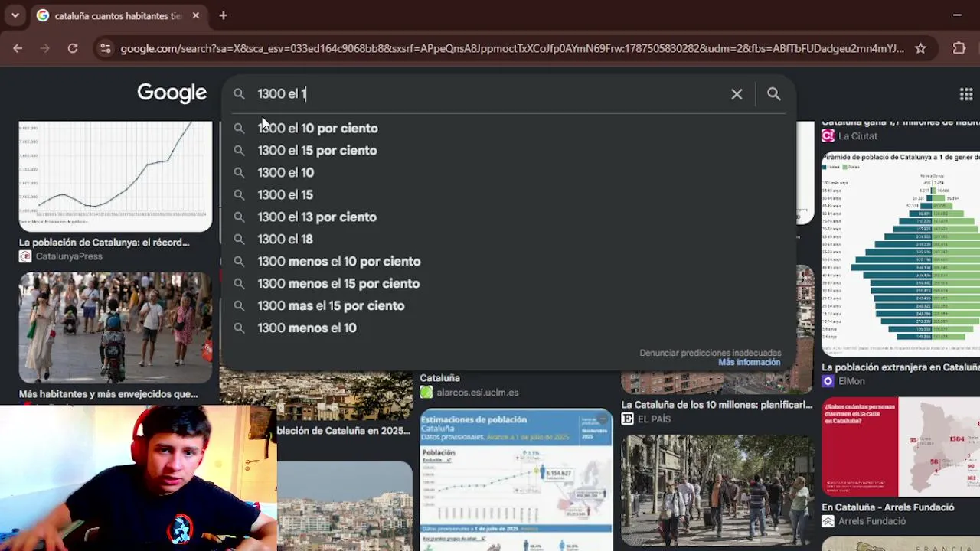Reload the current Google page

[x=73, y=48]
